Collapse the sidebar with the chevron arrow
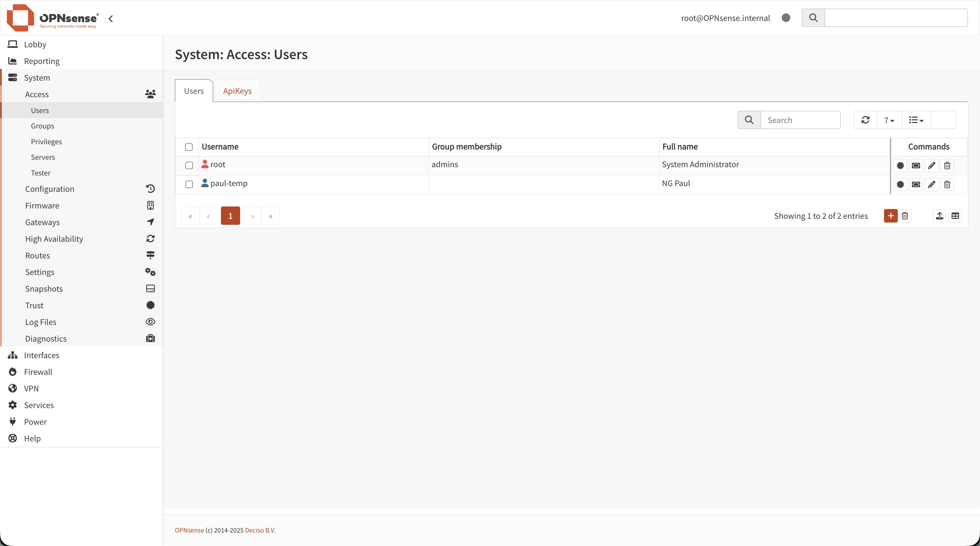Screen dimensions: 980x546 111,18
